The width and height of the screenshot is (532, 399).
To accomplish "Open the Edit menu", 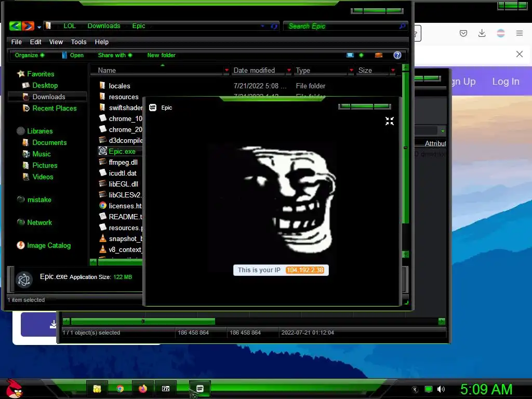I will 35,42.
